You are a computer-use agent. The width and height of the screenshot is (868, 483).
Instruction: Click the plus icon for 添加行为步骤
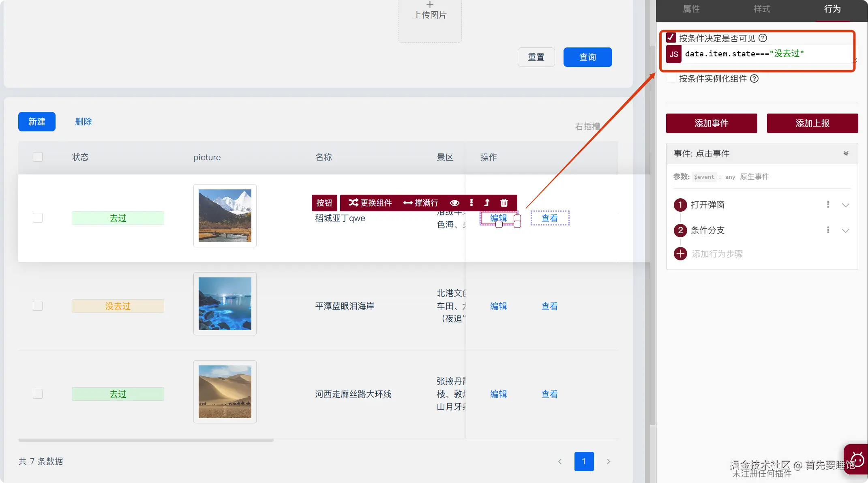680,254
